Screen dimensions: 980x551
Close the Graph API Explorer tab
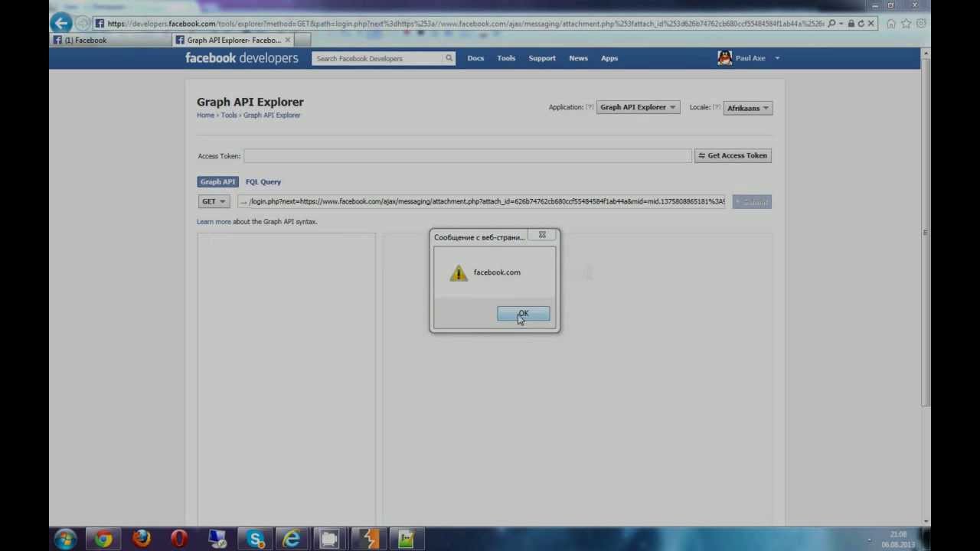coord(287,40)
